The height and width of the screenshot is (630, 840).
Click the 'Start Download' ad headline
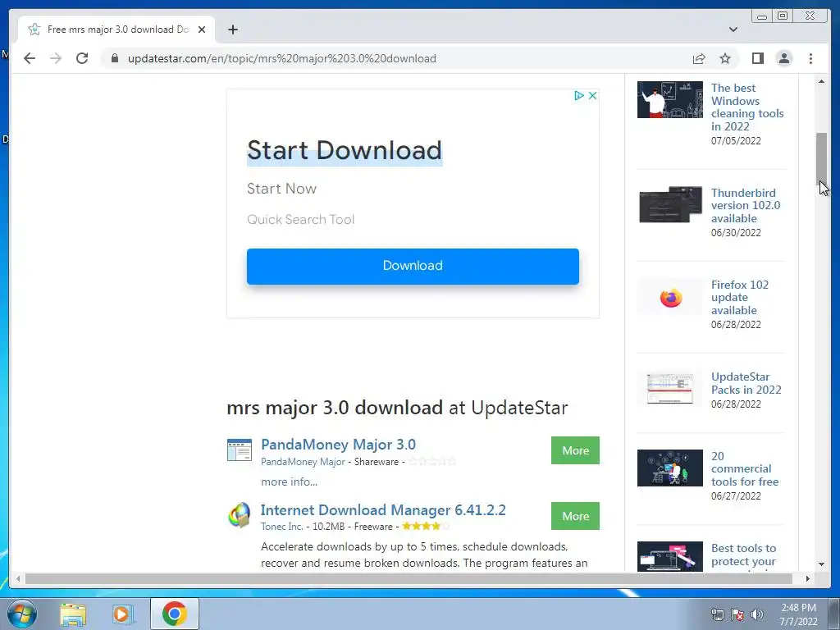[345, 150]
